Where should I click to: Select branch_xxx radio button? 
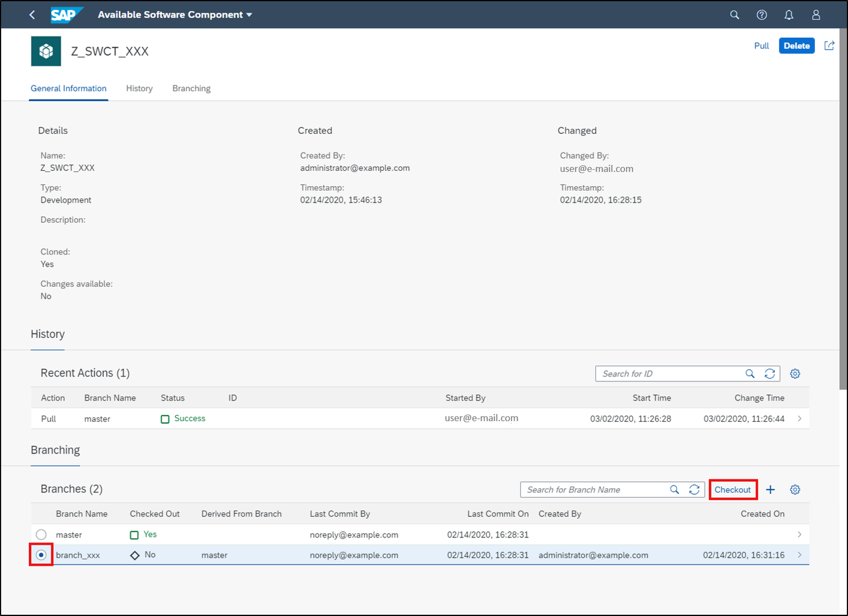[x=41, y=555]
